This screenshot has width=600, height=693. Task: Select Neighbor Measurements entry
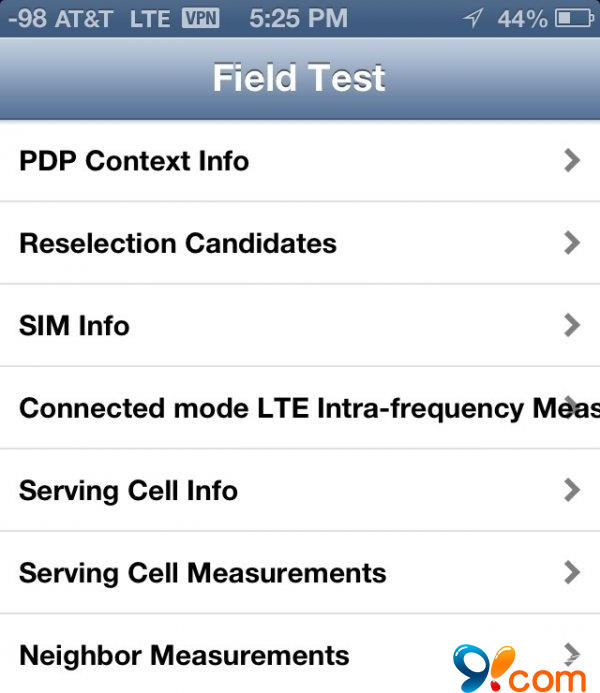click(x=184, y=656)
